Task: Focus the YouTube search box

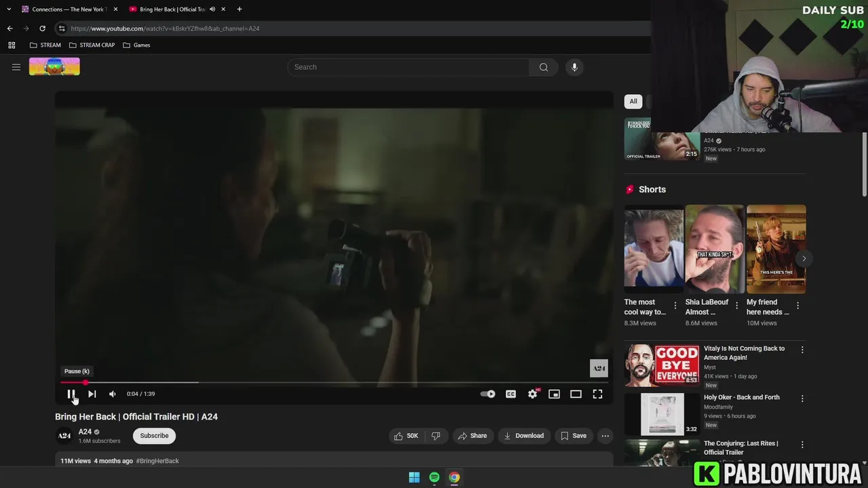Action: tap(408, 67)
